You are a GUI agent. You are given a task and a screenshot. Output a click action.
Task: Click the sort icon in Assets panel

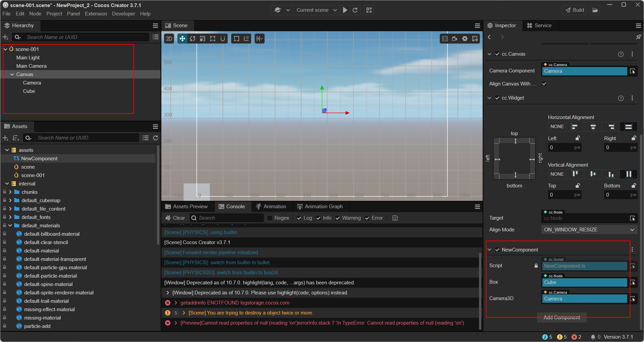[x=15, y=138]
